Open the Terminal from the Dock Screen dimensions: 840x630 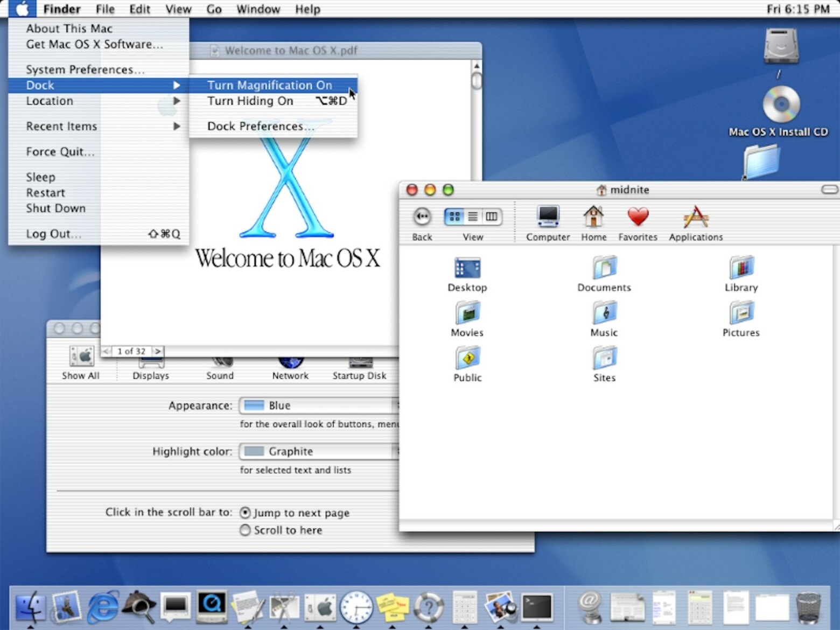point(537,607)
